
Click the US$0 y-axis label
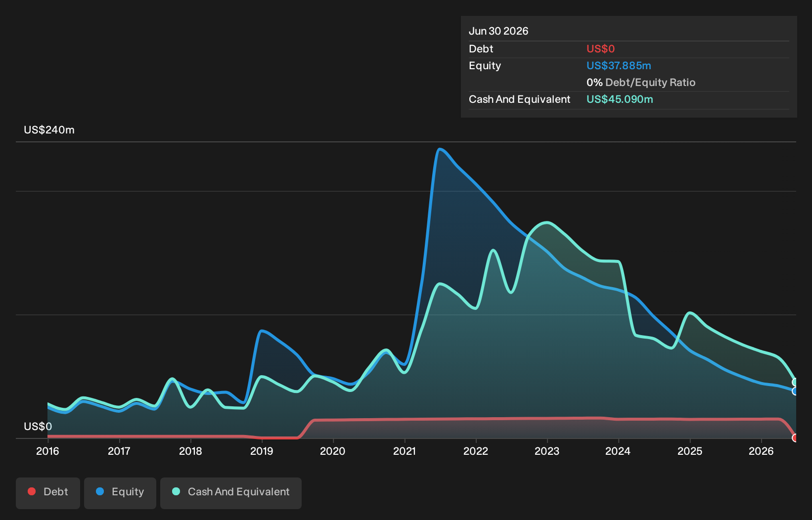38,427
